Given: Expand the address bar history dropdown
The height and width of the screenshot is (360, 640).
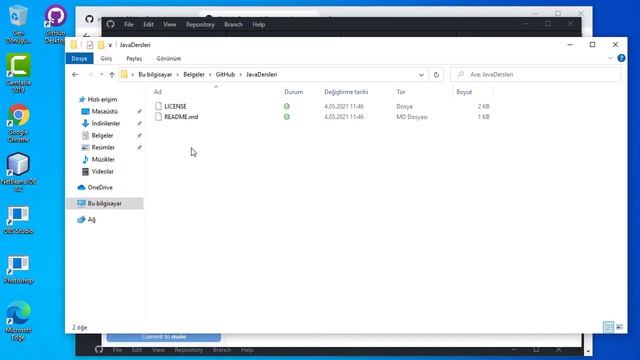Looking at the screenshot, I should pos(421,75).
